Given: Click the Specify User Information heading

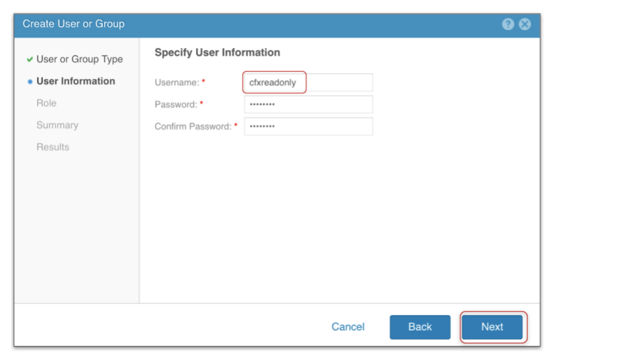Looking at the screenshot, I should pyautogui.click(x=217, y=52).
